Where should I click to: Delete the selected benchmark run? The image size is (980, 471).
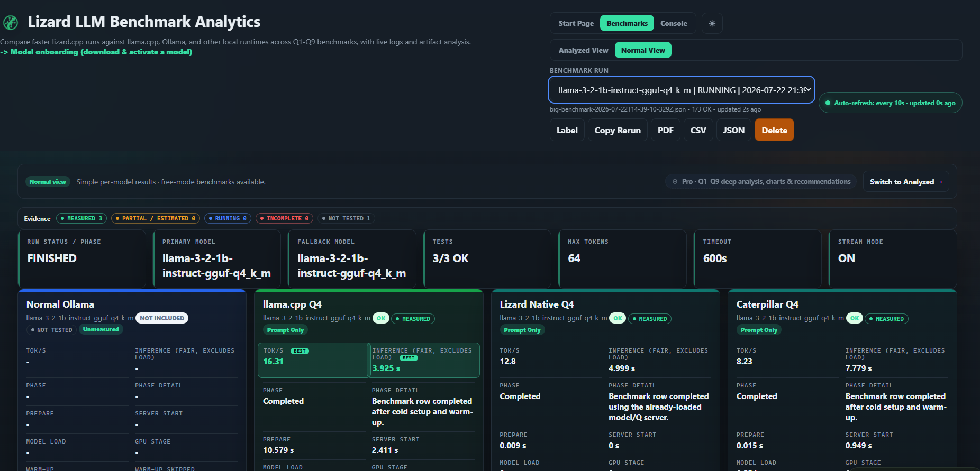tap(774, 130)
